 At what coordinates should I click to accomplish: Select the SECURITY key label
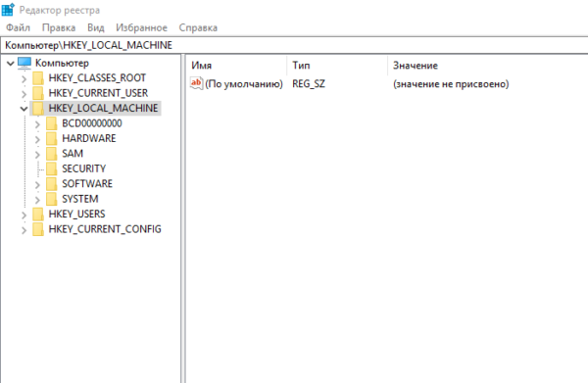[x=83, y=168]
